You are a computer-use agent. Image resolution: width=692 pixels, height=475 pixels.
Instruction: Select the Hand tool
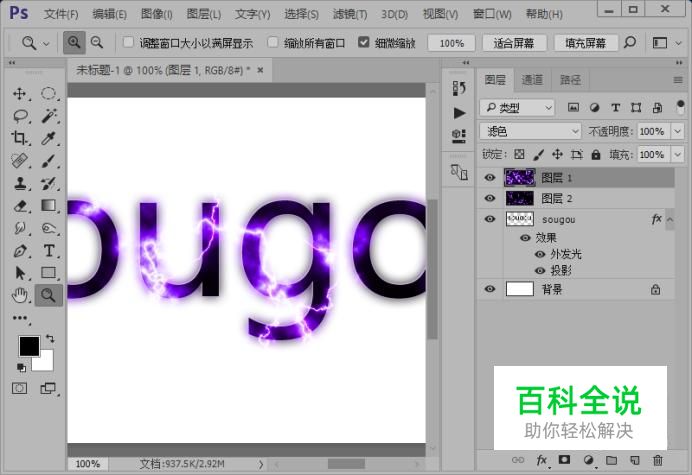pos(19,295)
